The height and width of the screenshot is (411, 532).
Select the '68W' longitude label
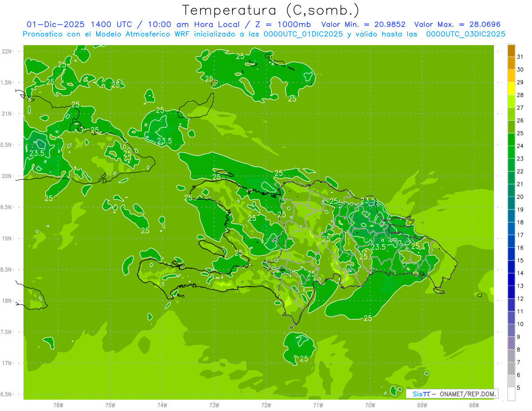[473, 405]
